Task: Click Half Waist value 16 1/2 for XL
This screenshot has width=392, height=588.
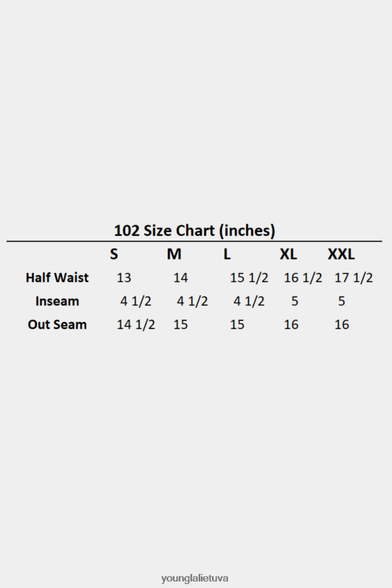Action: [303, 278]
